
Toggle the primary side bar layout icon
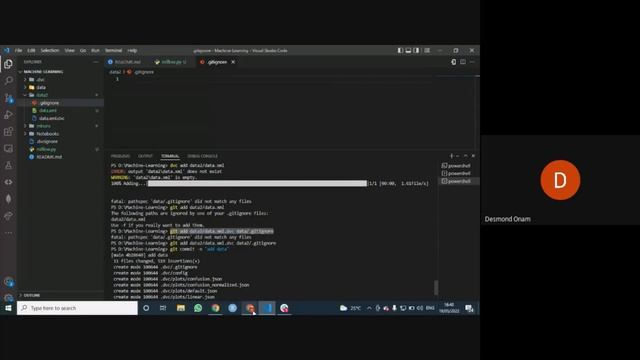coord(400,51)
